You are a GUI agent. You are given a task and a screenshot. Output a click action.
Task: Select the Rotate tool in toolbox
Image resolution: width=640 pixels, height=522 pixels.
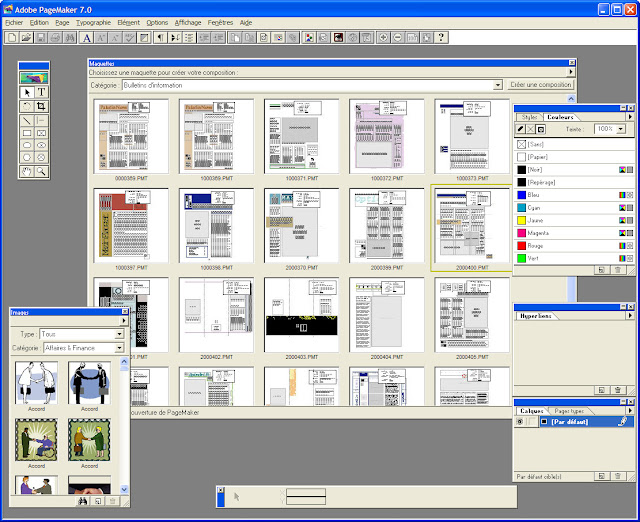point(27,107)
